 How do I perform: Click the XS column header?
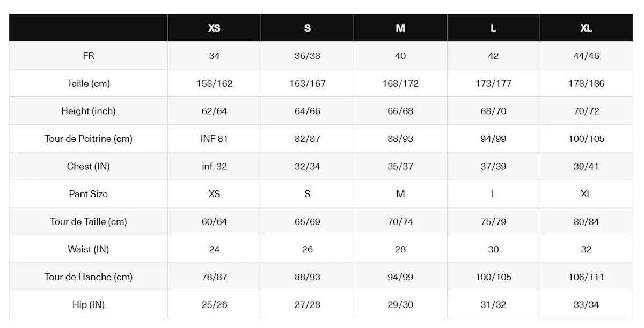214,28
